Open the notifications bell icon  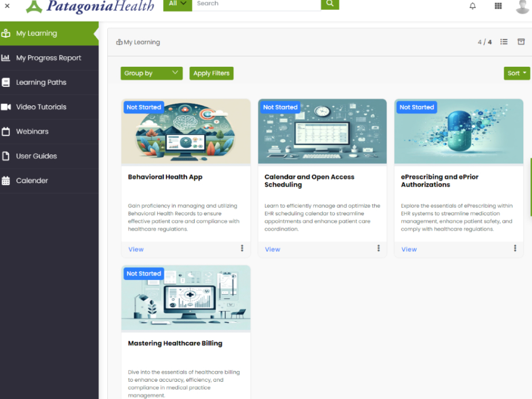(x=472, y=6)
